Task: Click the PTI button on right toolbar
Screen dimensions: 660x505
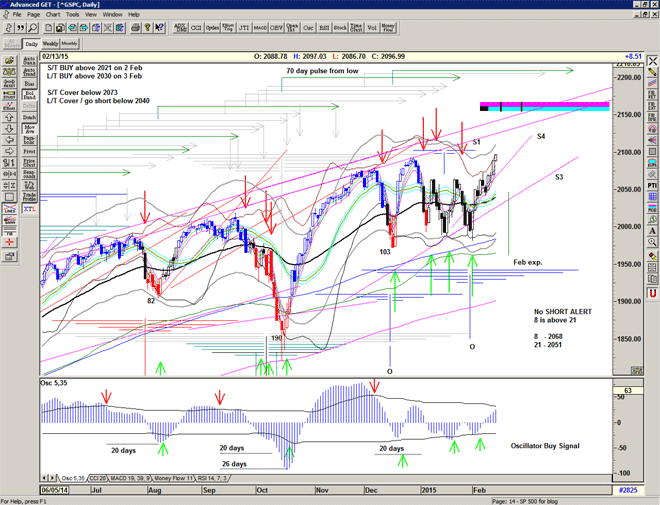Action: [x=651, y=184]
